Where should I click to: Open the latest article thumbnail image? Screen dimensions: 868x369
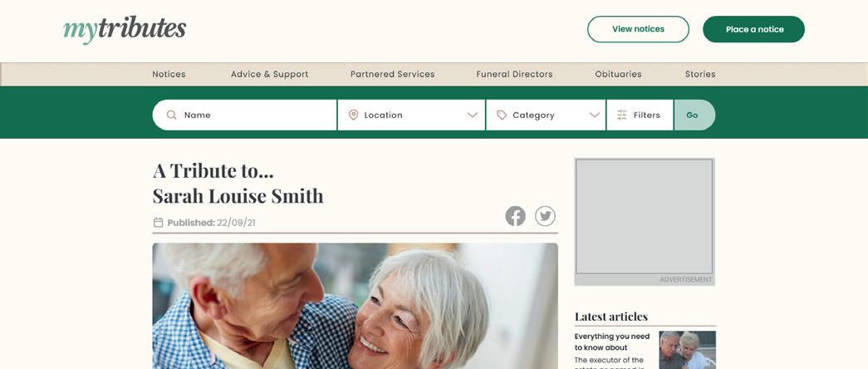[x=687, y=350]
